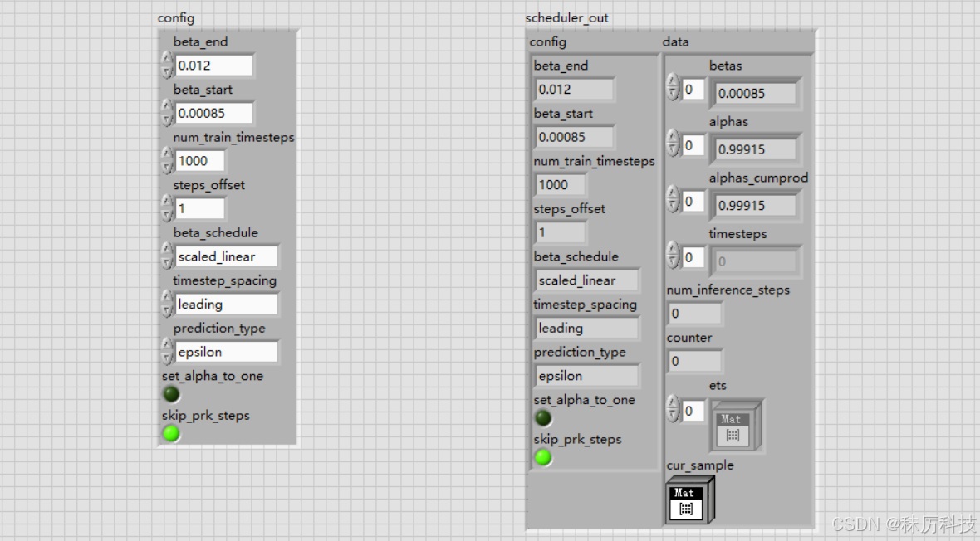Click beta_start indicator in scheduler_out config

click(575, 137)
